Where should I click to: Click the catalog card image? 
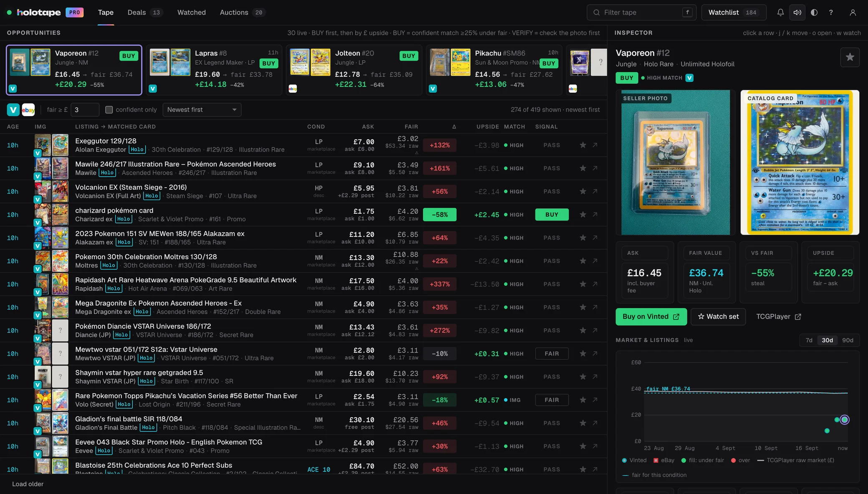pos(800,162)
